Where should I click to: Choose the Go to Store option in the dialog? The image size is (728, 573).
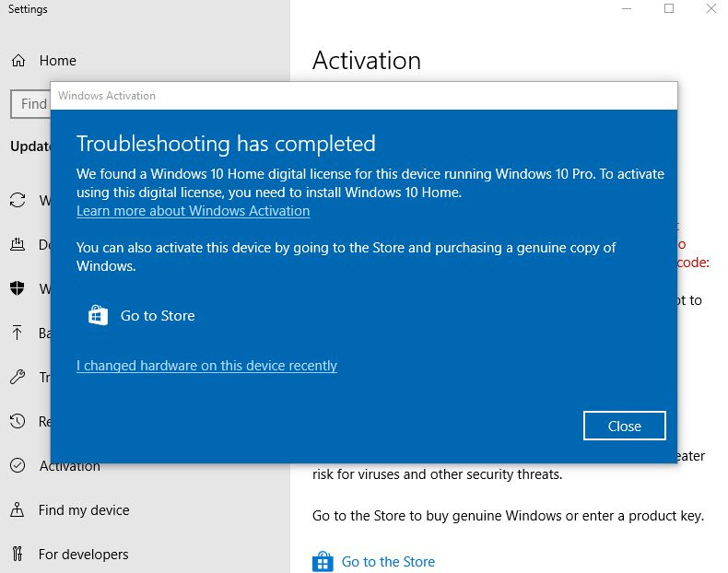[x=158, y=316]
